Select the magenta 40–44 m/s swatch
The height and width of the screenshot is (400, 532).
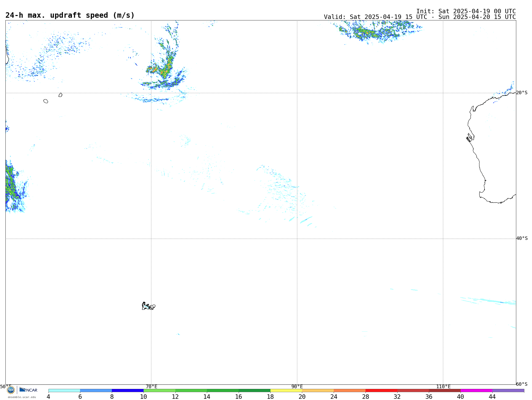(x=476, y=391)
